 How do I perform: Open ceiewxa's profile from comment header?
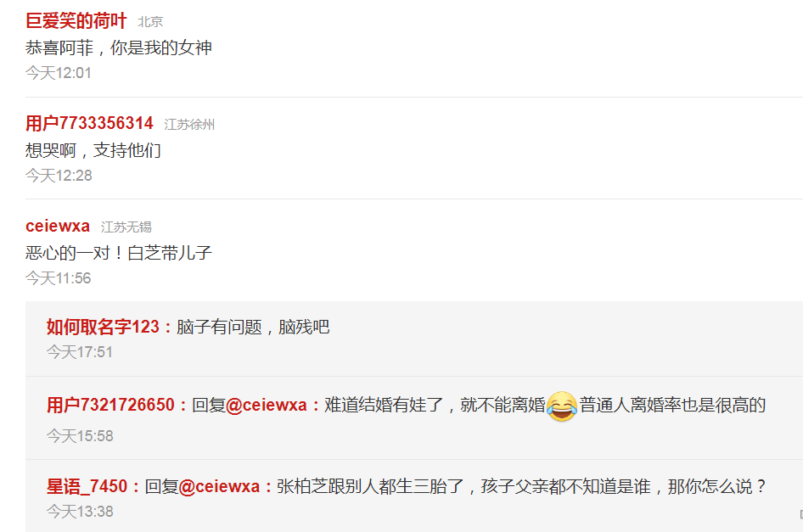58,226
